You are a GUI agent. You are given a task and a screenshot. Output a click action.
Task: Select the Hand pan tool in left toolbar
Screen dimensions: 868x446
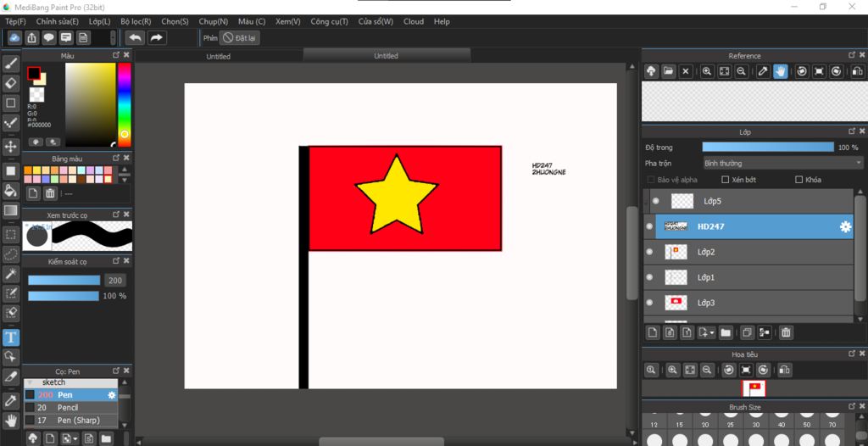point(10,420)
